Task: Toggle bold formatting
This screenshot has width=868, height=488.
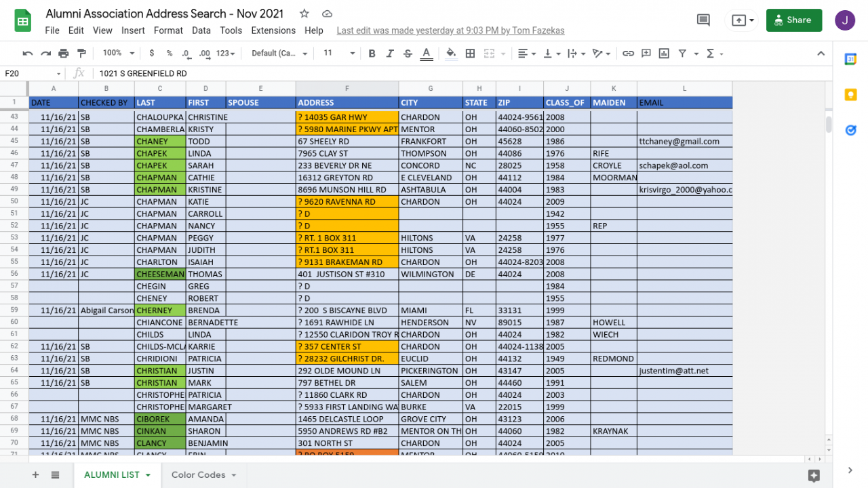Action: pyautogui.click(x=372, y=54)
